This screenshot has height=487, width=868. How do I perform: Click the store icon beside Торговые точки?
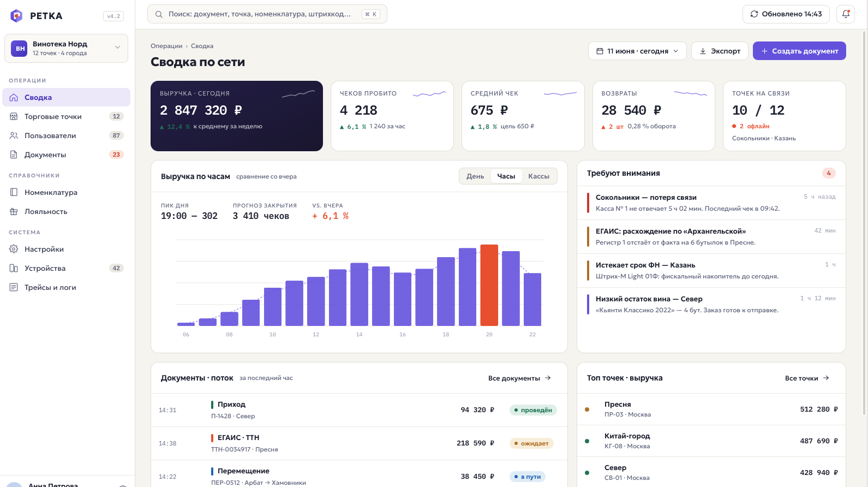[14, 116]
